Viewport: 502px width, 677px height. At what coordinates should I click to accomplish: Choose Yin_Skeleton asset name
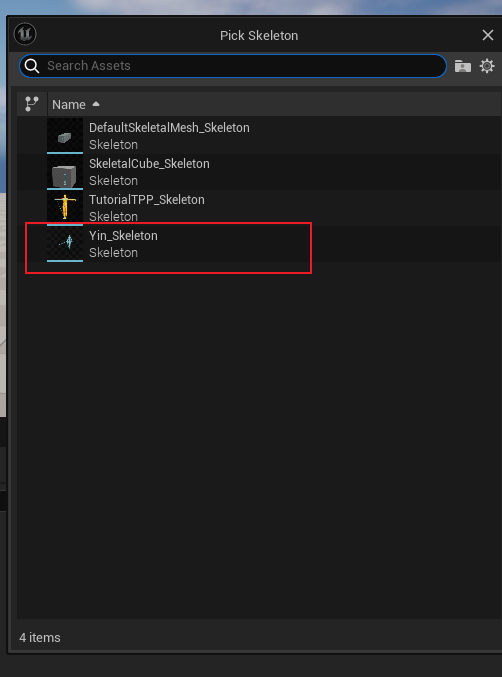[x=123, y=236]
